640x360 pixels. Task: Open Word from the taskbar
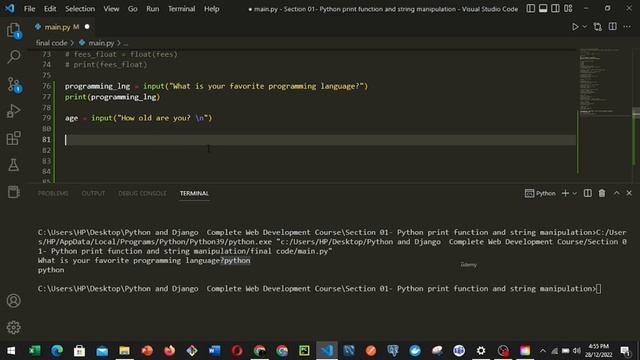[214, 351]
